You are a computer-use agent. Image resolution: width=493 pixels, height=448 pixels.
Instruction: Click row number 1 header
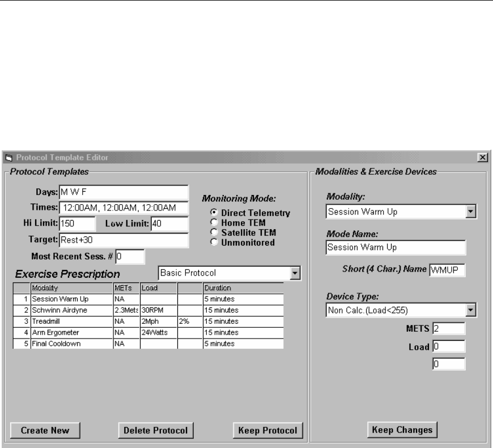click(x=22, y=299)
